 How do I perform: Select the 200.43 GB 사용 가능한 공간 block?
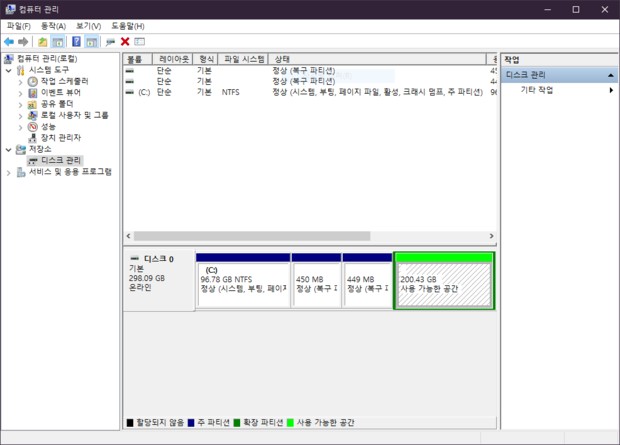[x=444, y=281]
